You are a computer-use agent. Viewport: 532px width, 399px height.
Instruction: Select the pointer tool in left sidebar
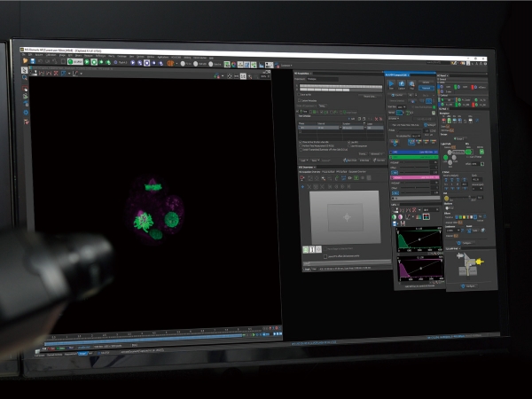25,70
